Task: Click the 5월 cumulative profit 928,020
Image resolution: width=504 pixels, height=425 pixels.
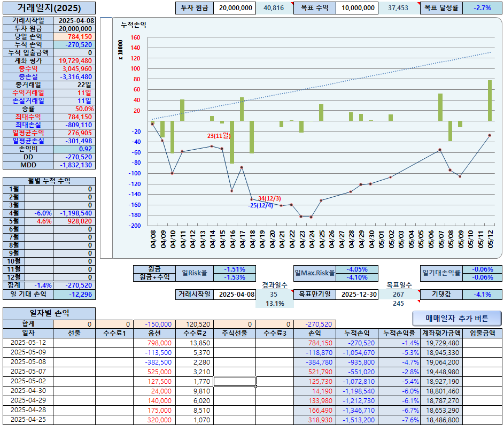Action: point(74,221)
